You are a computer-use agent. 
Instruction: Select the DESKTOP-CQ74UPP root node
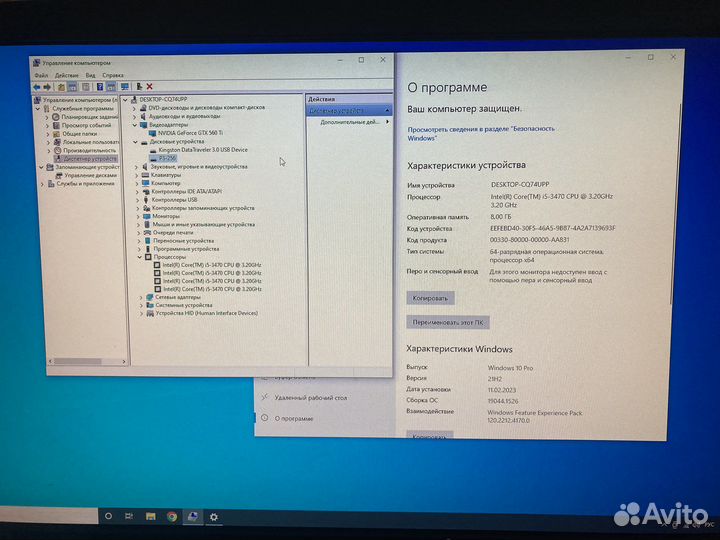pos(163,100)
